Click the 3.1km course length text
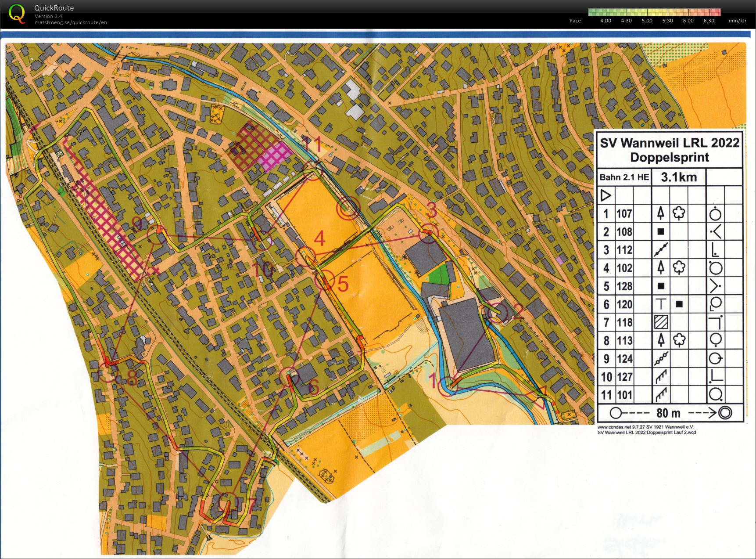 point(678,177)
